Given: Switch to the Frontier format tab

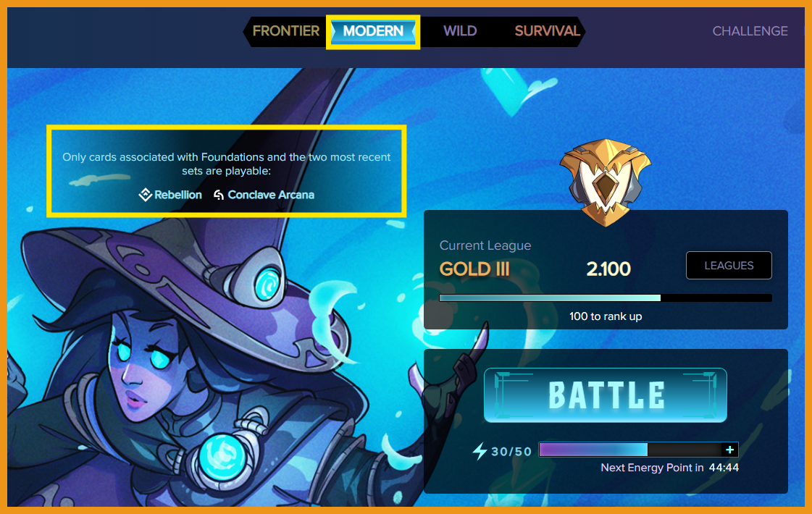Looking at the screenshot, I should coord(286,31).
